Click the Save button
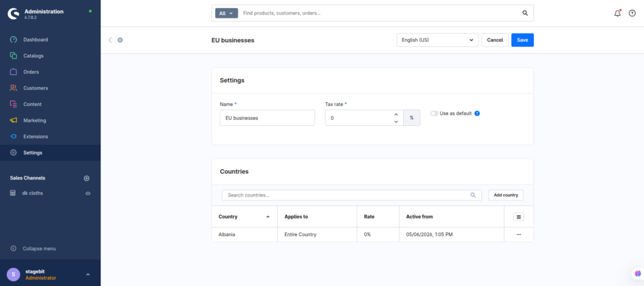Viewport: 644px width, 286px height. (523, 40)
